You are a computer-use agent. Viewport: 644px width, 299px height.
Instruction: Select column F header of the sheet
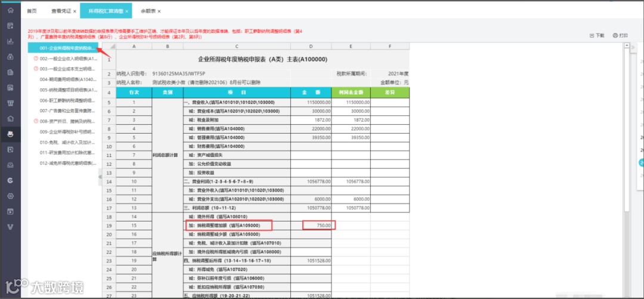tap(390, 47)
